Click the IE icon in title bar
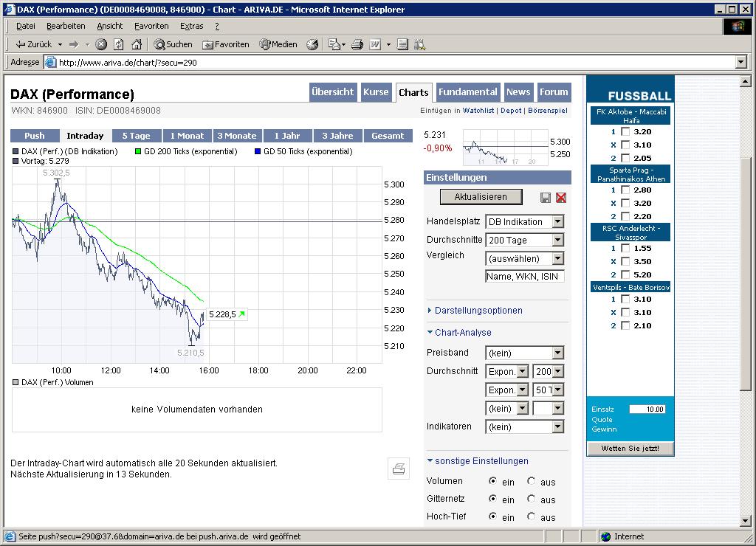 point(10,9)
